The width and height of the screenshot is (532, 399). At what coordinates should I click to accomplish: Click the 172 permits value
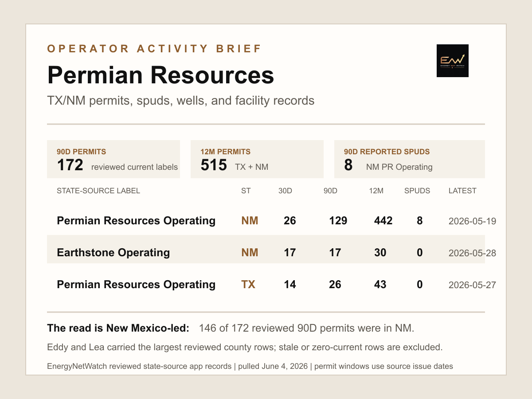[70, 165]
